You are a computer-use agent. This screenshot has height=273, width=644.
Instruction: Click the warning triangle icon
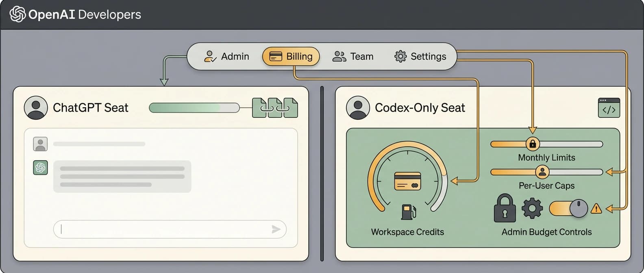click(x=596, y=208)
